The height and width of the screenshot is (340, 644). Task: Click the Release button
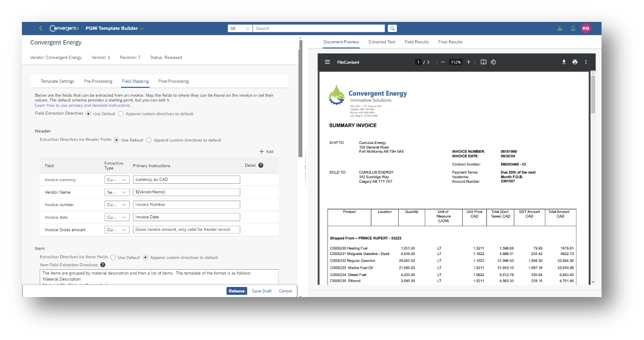[x=237, y=291]
